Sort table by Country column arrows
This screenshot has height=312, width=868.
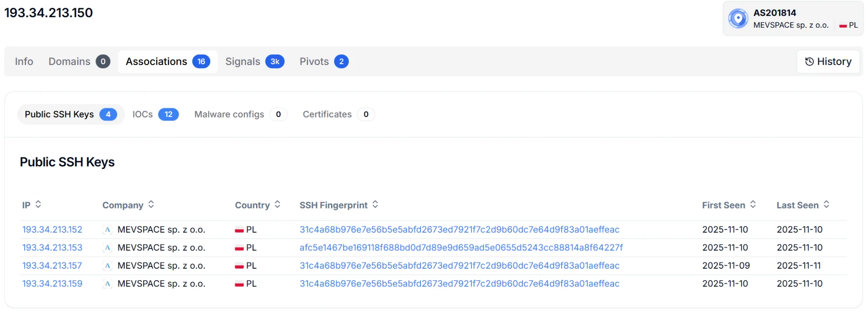click(277, 205)
